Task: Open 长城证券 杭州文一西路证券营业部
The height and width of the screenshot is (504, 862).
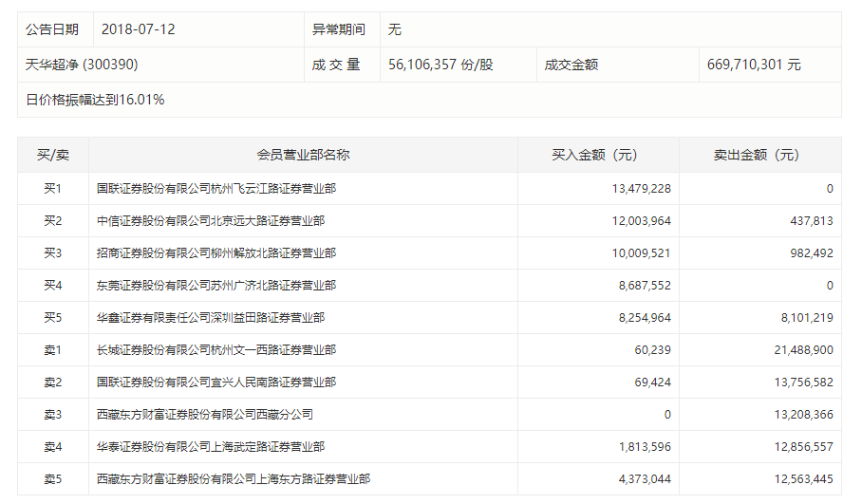Action: [215, 350]
